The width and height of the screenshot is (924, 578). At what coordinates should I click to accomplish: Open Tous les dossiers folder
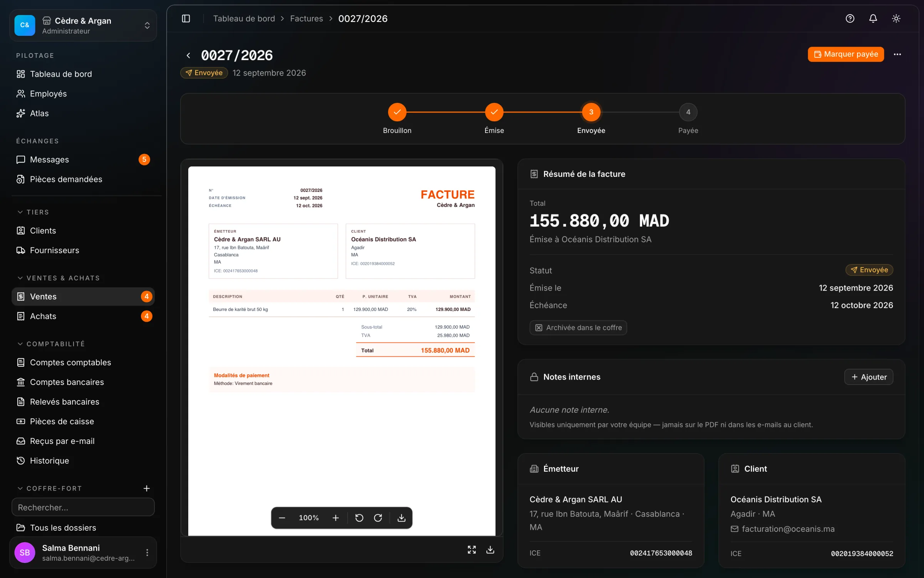pyautogui.click(x=83, y=528)
